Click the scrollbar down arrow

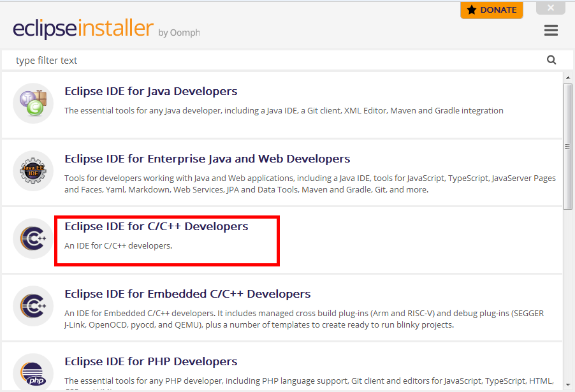point(567,386)
